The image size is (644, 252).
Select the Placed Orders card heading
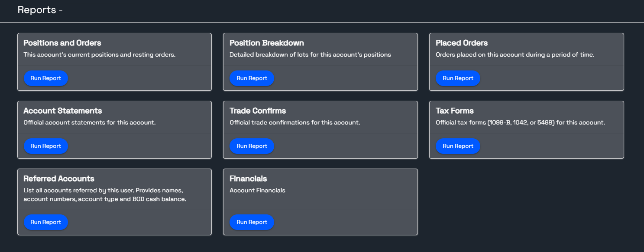(462, 43)
